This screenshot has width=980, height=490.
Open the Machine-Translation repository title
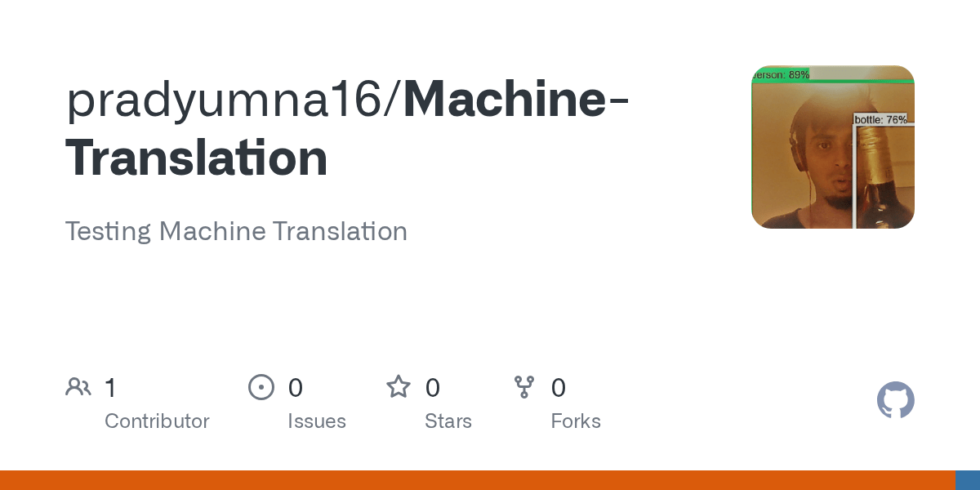347,128
